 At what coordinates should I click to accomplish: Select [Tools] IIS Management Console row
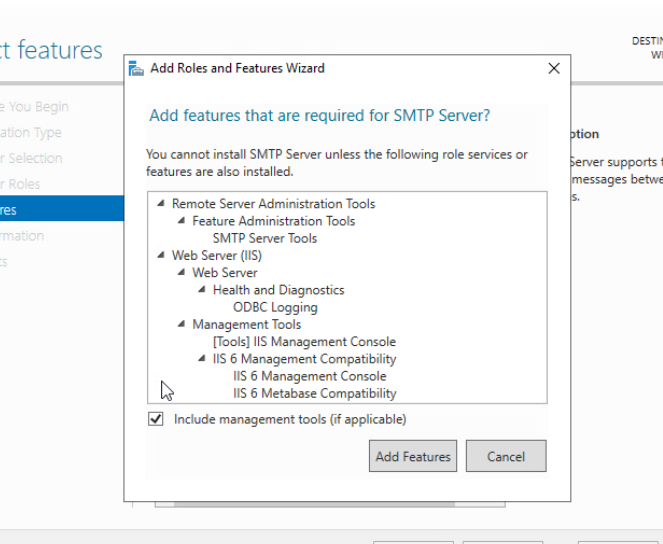304,342
